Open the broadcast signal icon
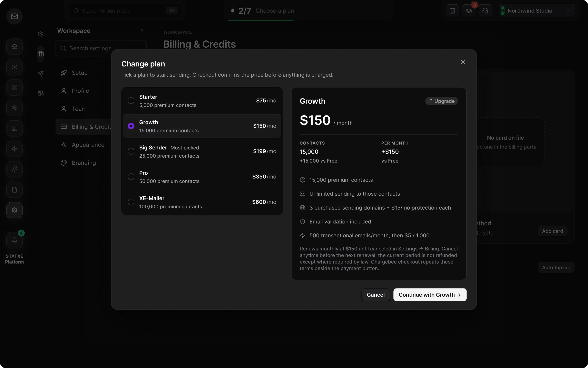Screen dimensions: 588x368 click(x=14, y=67)
